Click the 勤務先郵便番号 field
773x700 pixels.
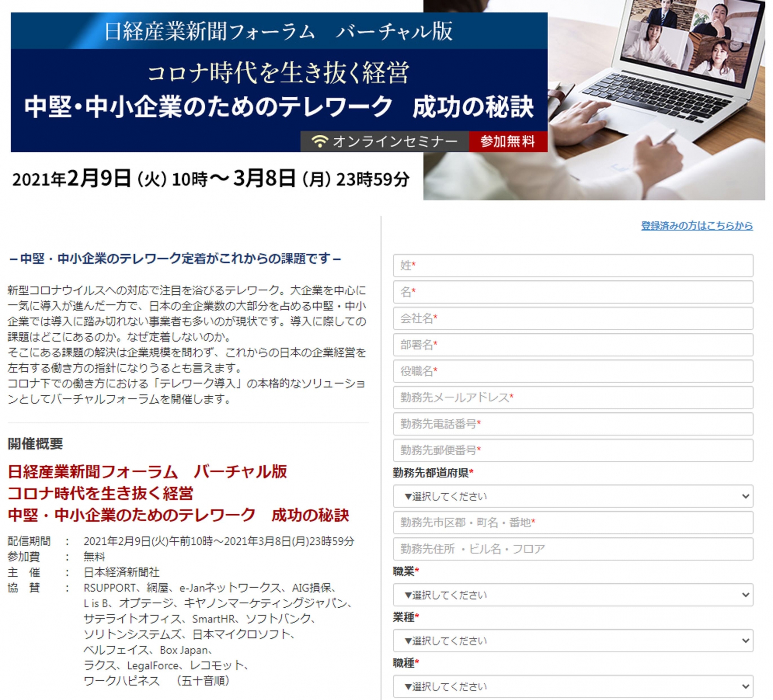tap(573, 450)
